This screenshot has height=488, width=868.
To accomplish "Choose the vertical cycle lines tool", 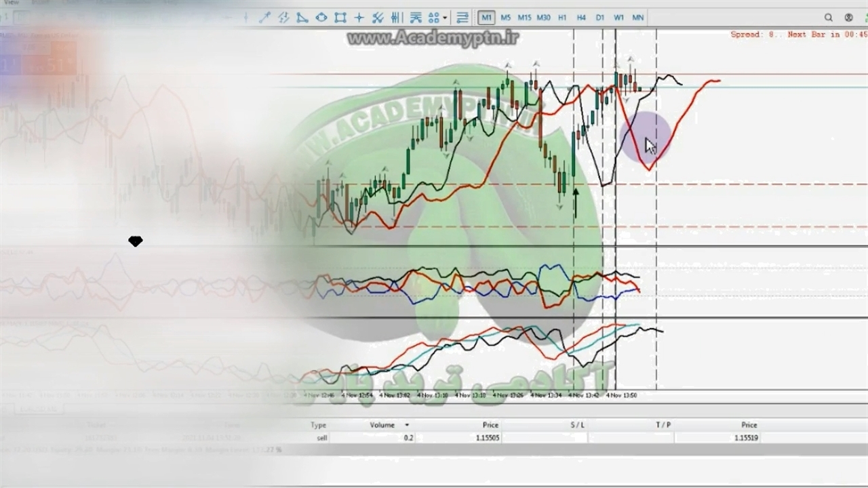I will (x=397, y=18).
